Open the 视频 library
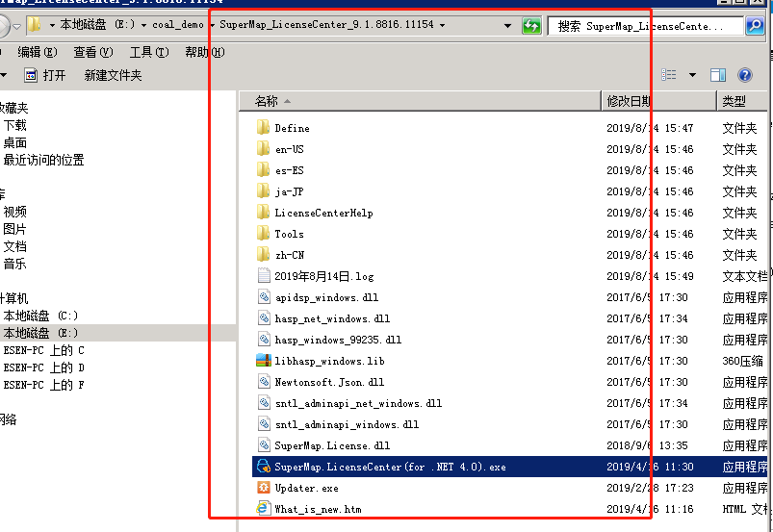The image size is (773, 532). pyautogui.click(x=14, y=212)
